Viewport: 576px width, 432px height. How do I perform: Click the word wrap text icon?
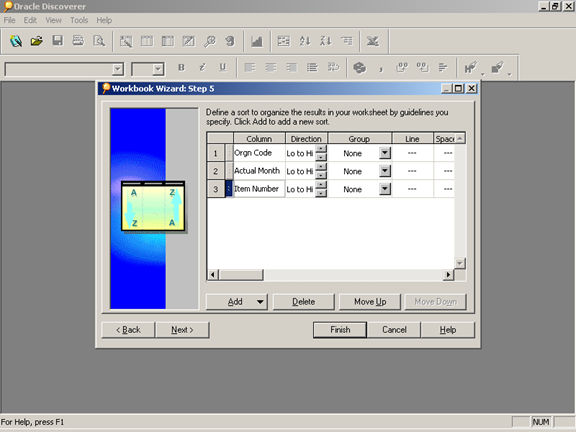pyautogui.click(x=333, y=68)
